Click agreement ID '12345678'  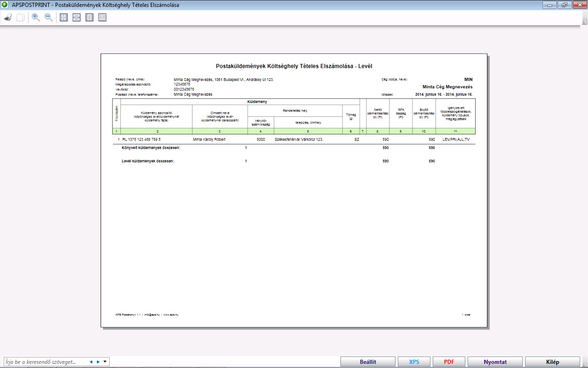(x=182, y=85)
